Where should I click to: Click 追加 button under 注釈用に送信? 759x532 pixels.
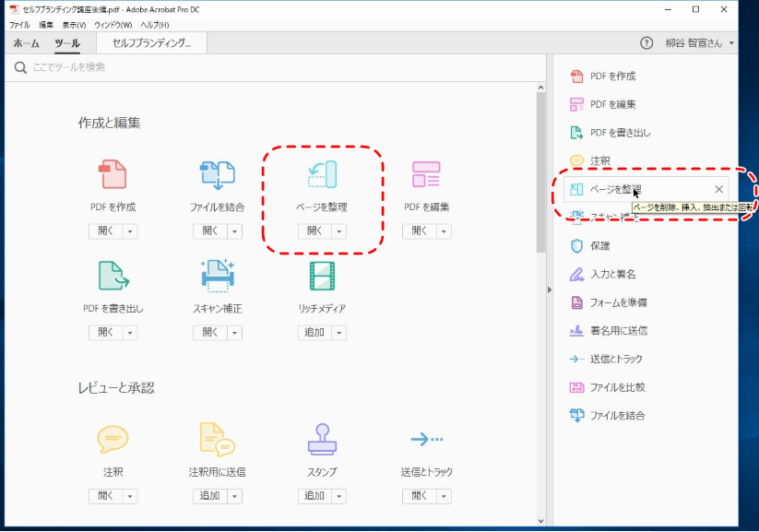point(210,496)
